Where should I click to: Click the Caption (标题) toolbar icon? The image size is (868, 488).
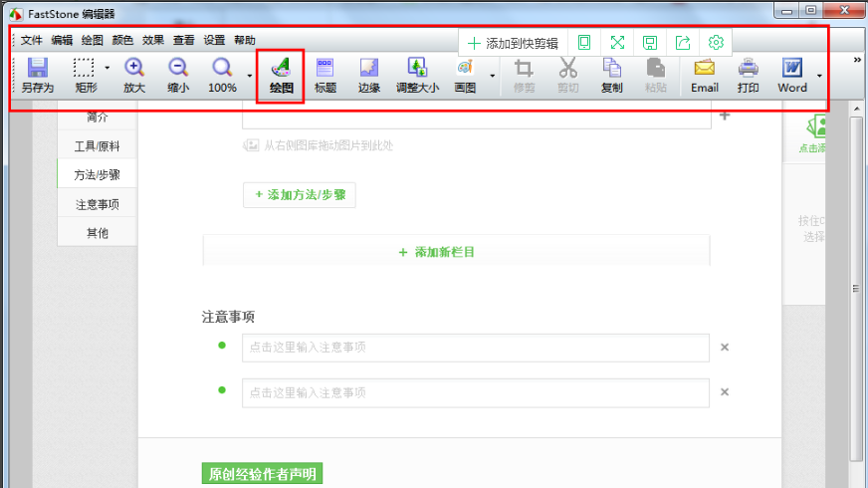click(x=325, y=76)
